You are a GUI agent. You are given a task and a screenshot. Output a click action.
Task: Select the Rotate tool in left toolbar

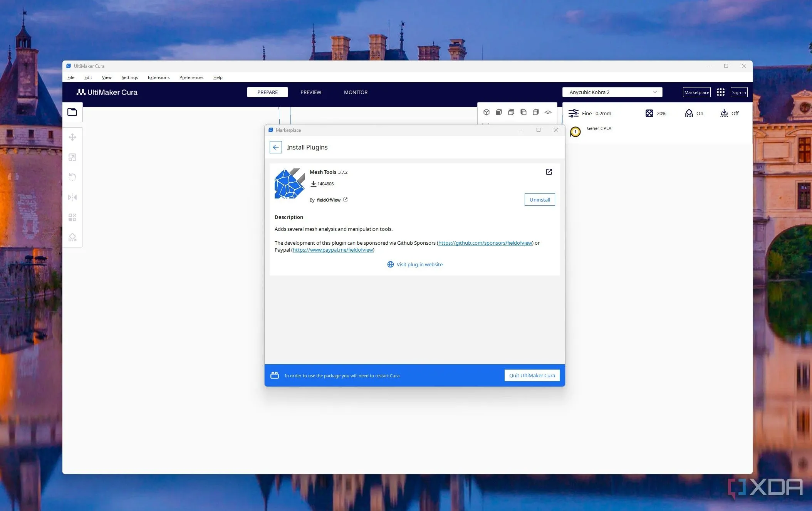click(72, 177)
